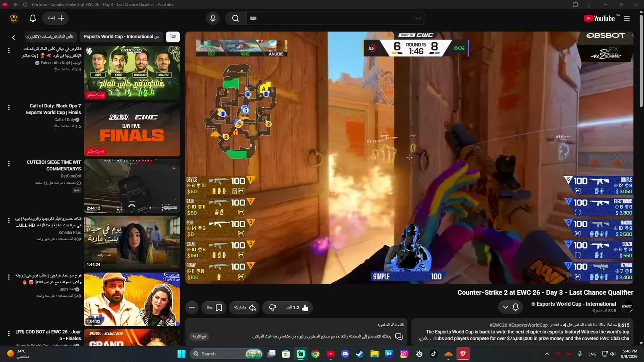This screenshot has width=644, height=362.
Task: Open File Explorer from the taskbar
Action: 374,354
